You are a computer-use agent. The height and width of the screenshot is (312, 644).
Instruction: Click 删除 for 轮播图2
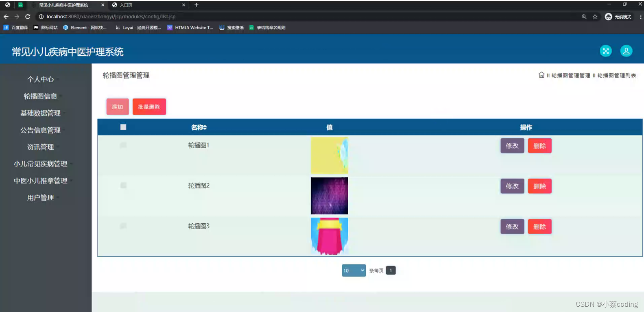[x=540, y=186]
